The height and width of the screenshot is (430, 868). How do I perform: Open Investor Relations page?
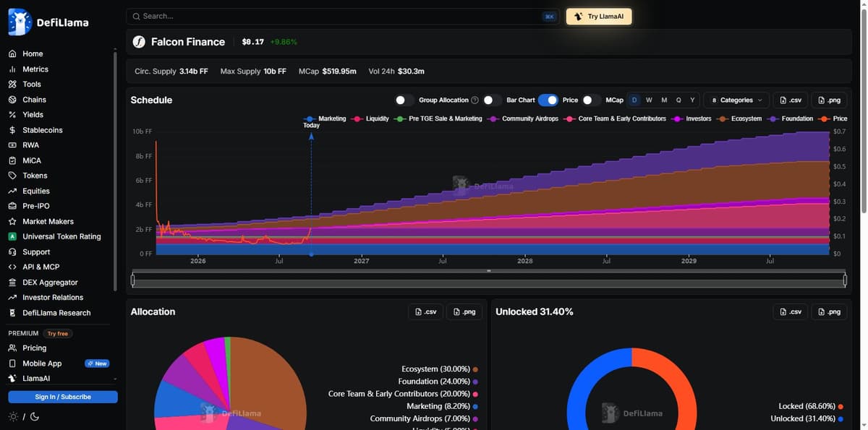53,298
